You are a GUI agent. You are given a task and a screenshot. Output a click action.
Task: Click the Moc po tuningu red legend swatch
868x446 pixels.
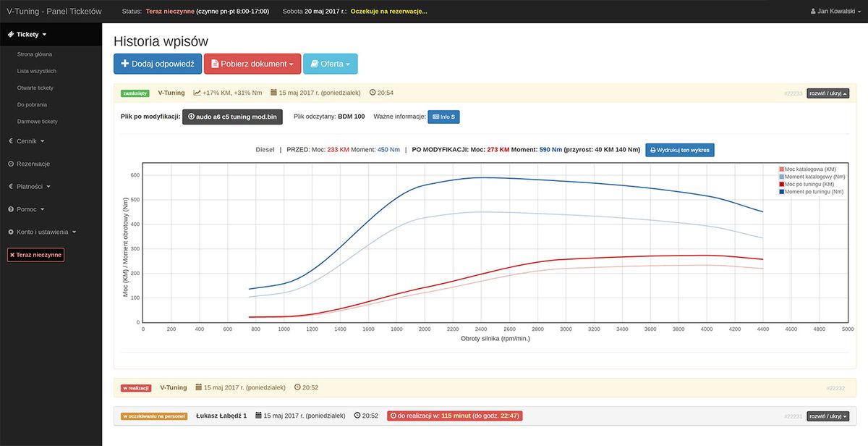point(782,185)
